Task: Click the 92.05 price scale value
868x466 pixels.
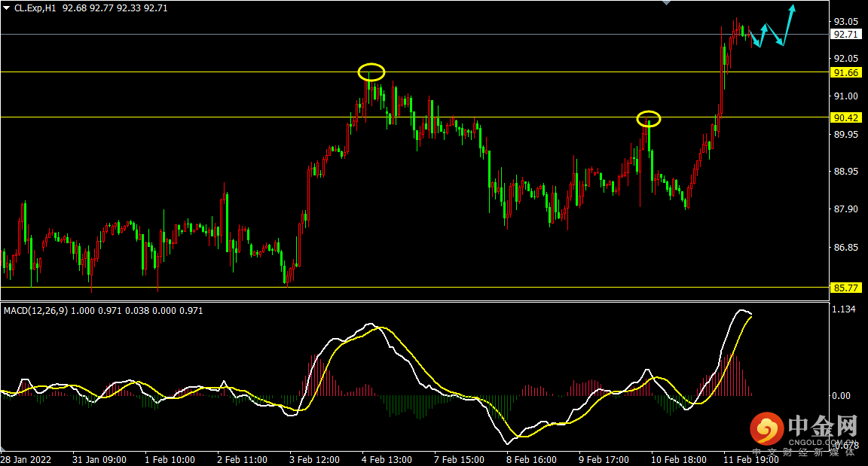Action: (x=846, y=59)
